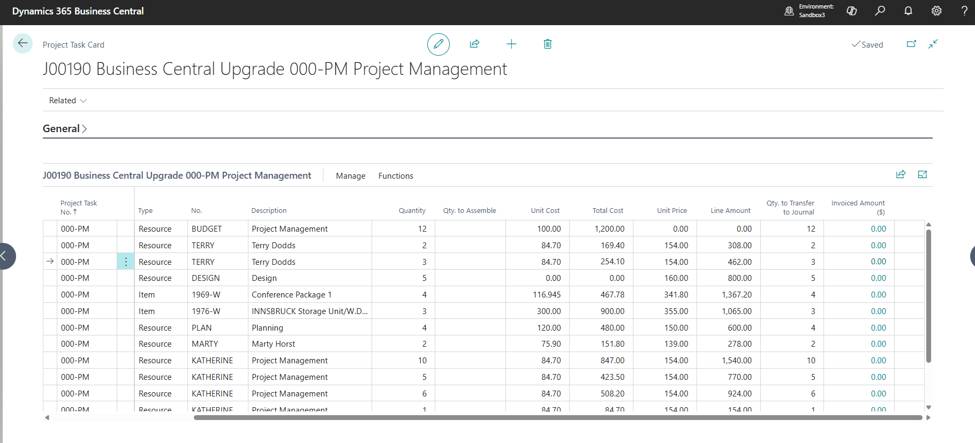The height and width of the screenshot is (443, 975).
Task: Click line amount 1,540.00 cell
Action: (x=728, y=361)
